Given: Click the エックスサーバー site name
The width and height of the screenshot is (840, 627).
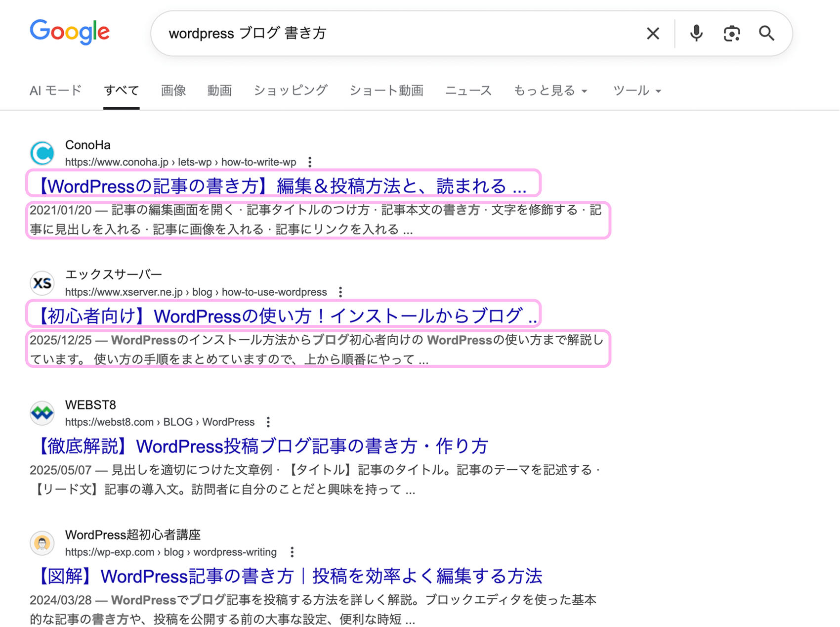Looking at the screenshot, I should tap(114, 274).
